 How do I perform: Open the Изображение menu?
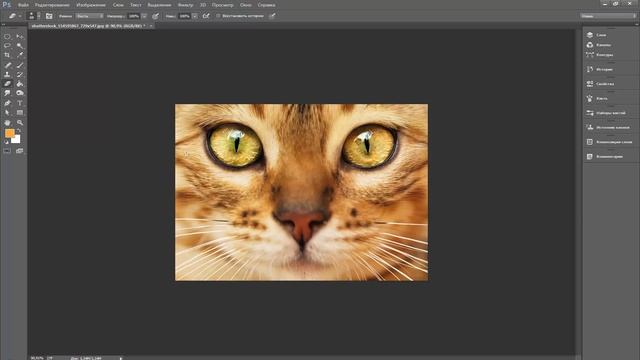coord(91,5)
